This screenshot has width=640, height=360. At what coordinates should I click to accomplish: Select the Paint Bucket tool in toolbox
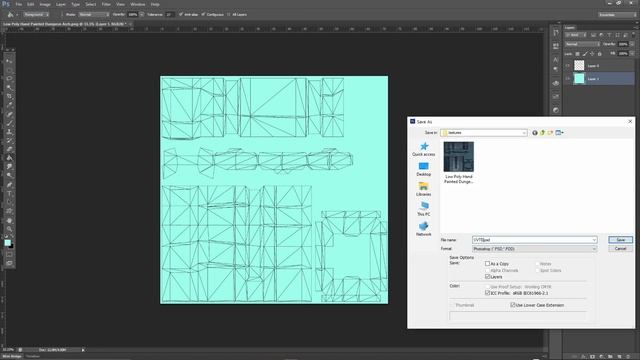(x=9, y=158)
